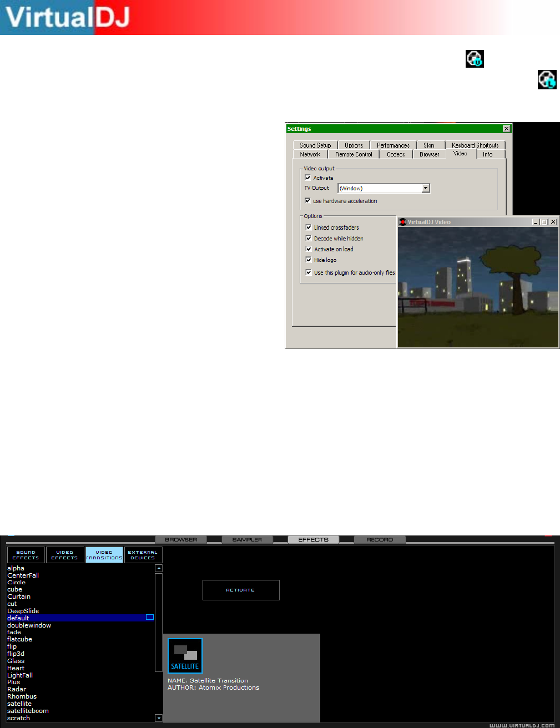The height and width of the screenshot is (728, 560).
Task: Select the default transition row
Action: point(80,618)
